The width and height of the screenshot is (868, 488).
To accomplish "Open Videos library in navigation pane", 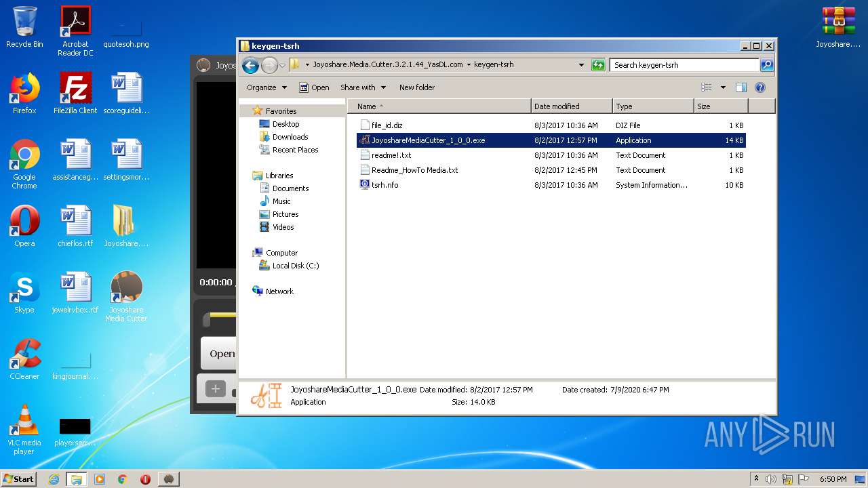I will coord(283,227).
